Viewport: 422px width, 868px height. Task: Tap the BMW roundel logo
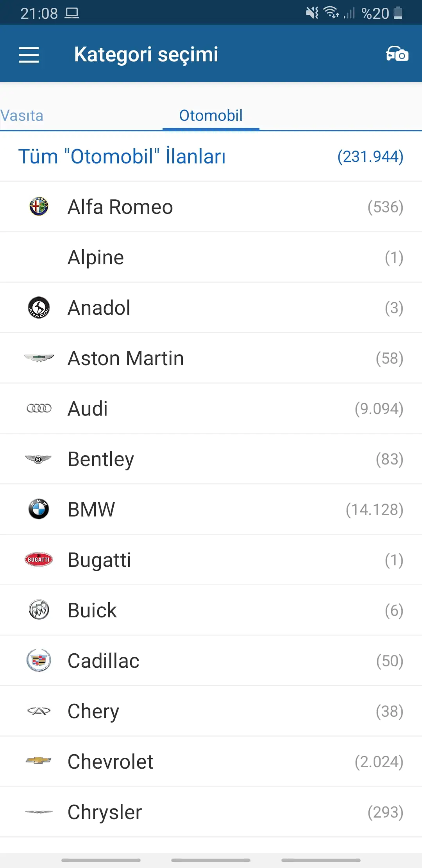tap(39, 509)
